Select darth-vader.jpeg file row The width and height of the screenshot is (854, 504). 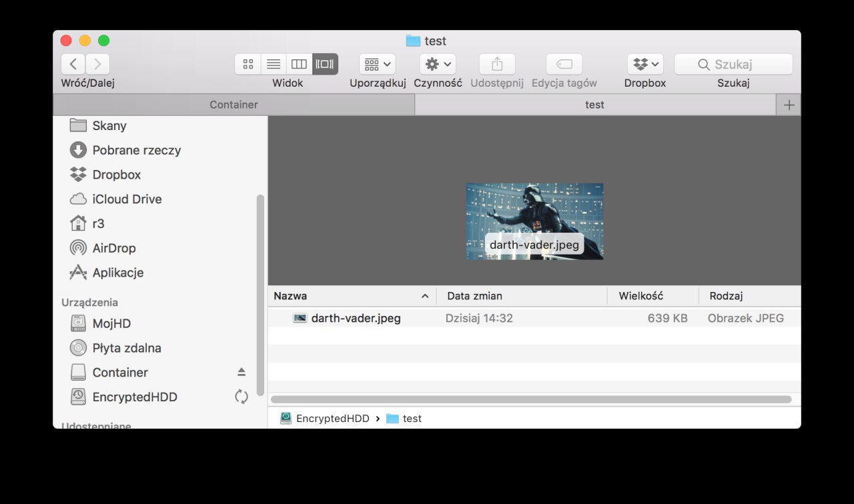tap(534, 318)
